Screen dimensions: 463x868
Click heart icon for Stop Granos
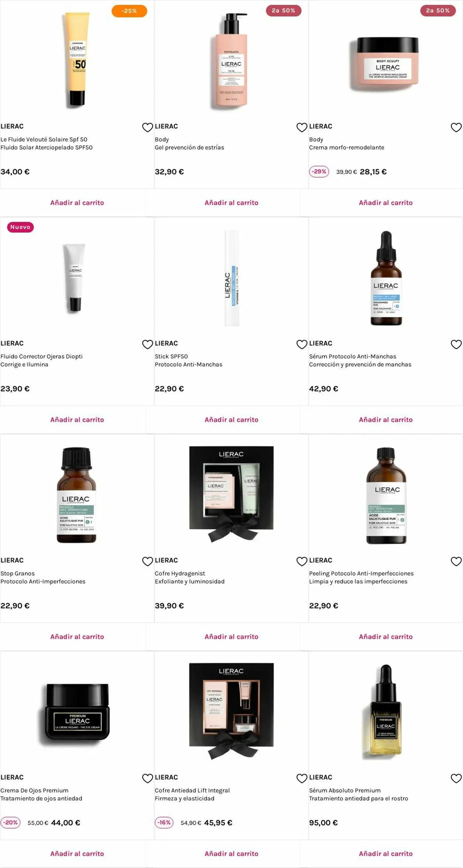pyautogui.click(x=147, y=561)
